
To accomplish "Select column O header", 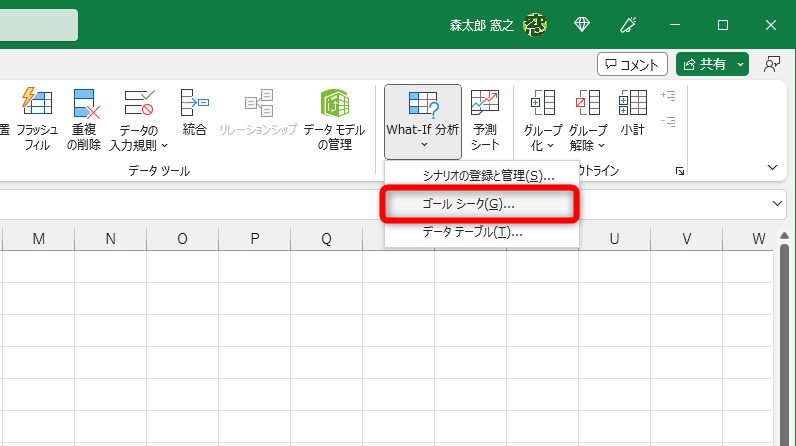I will click(x=182, y=238).
